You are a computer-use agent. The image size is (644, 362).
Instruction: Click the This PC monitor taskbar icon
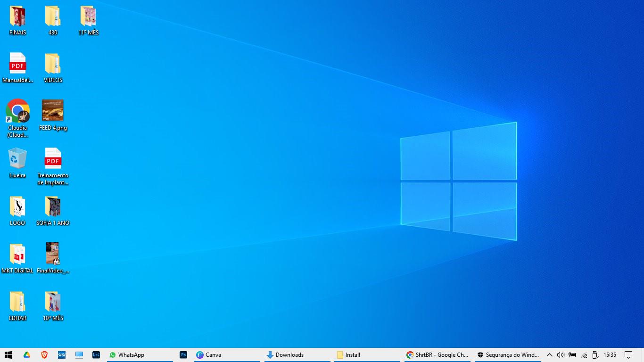point(79,355)
